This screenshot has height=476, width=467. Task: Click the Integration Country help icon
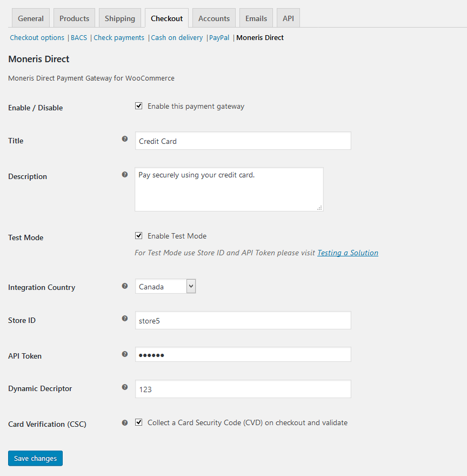[125, 286]
